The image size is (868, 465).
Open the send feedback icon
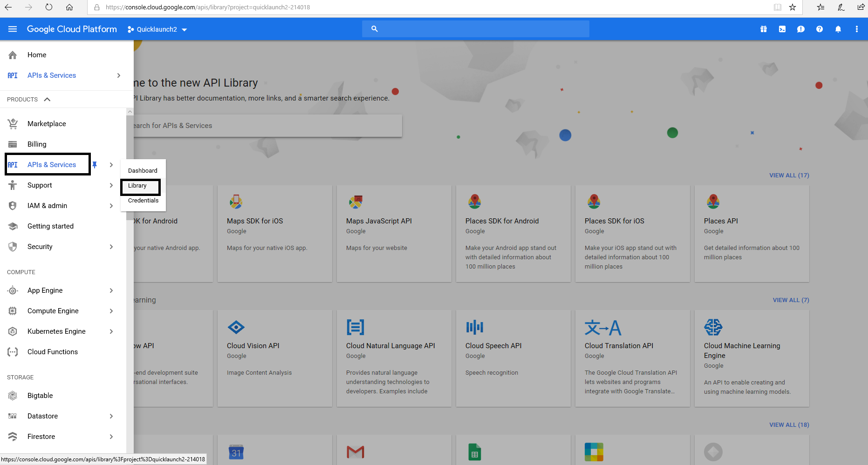801,29
